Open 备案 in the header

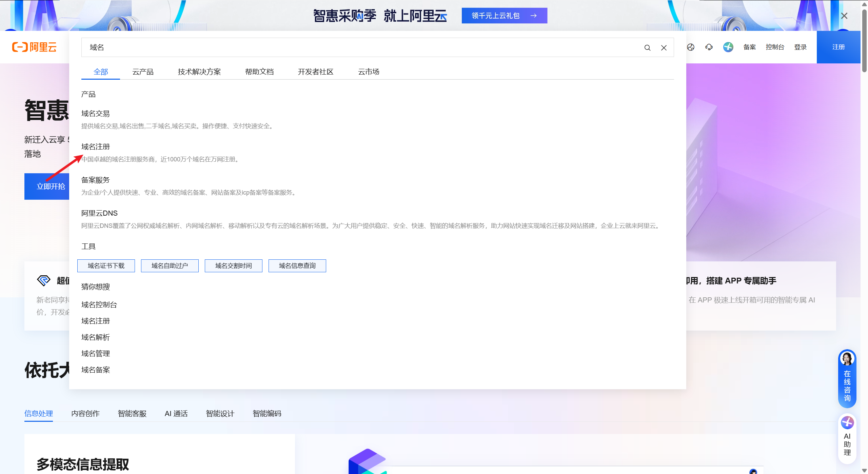750,47
